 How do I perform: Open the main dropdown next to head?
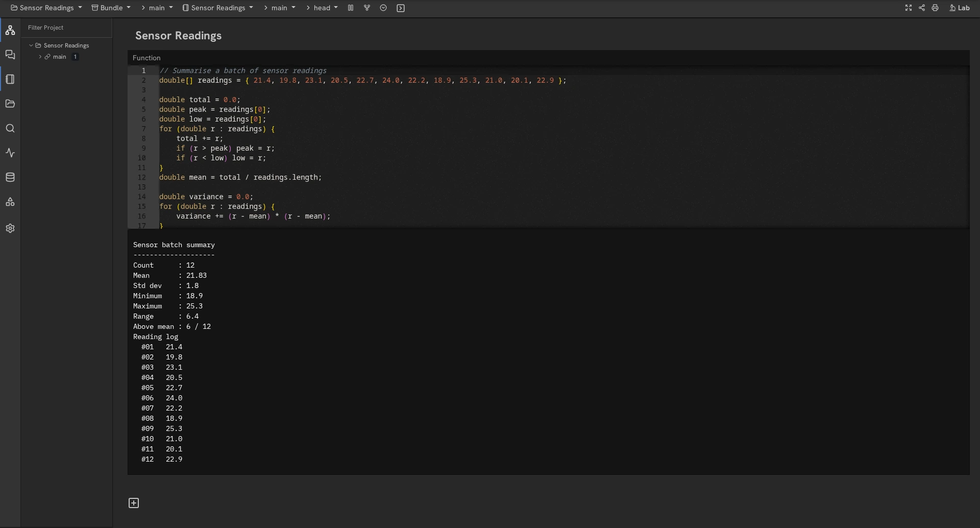280,8
